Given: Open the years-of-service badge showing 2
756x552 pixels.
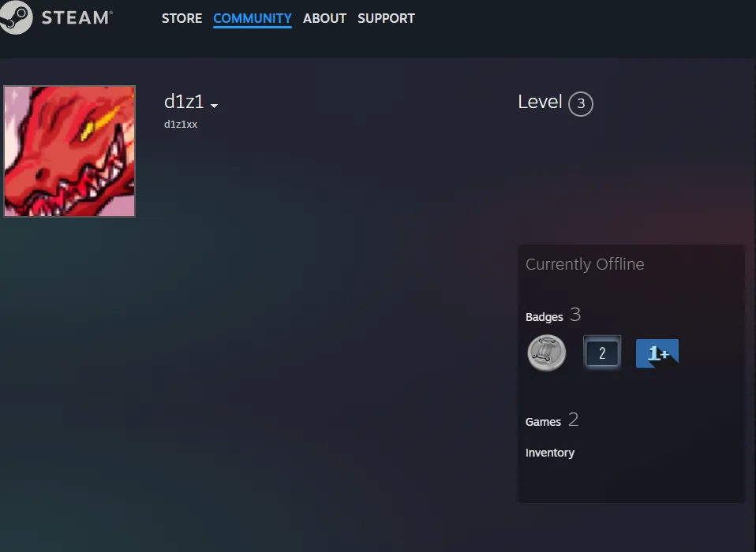Looking at the screenshot, I should (601, 353).
